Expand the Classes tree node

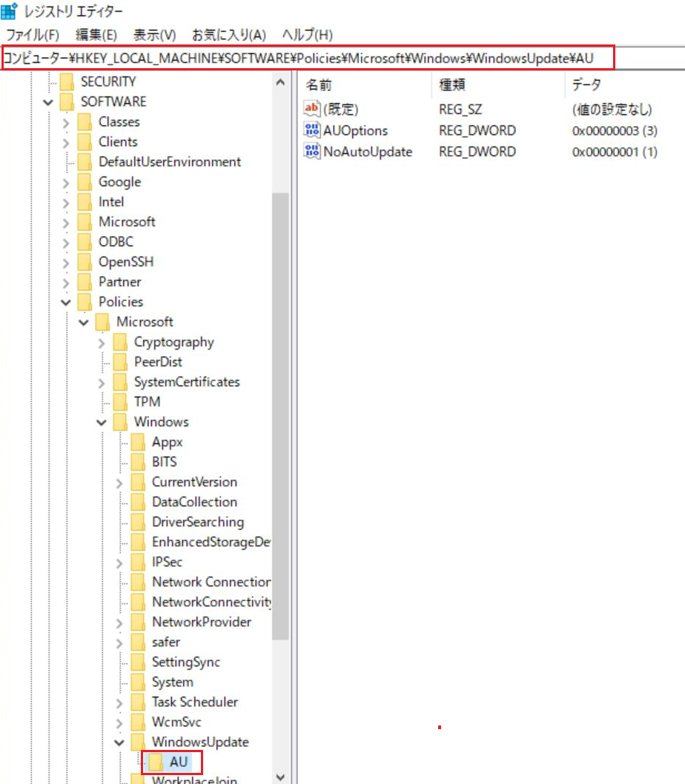click(66, 122)
